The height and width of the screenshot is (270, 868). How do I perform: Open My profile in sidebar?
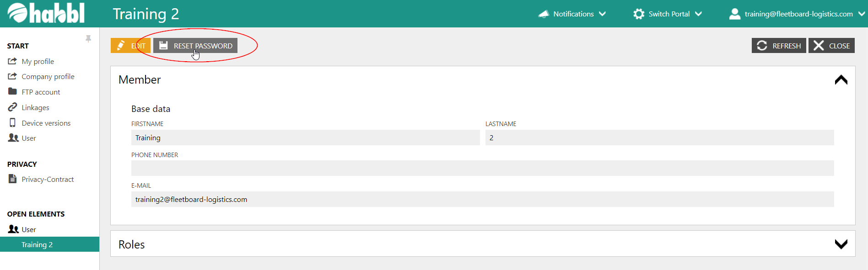(38, 61)
